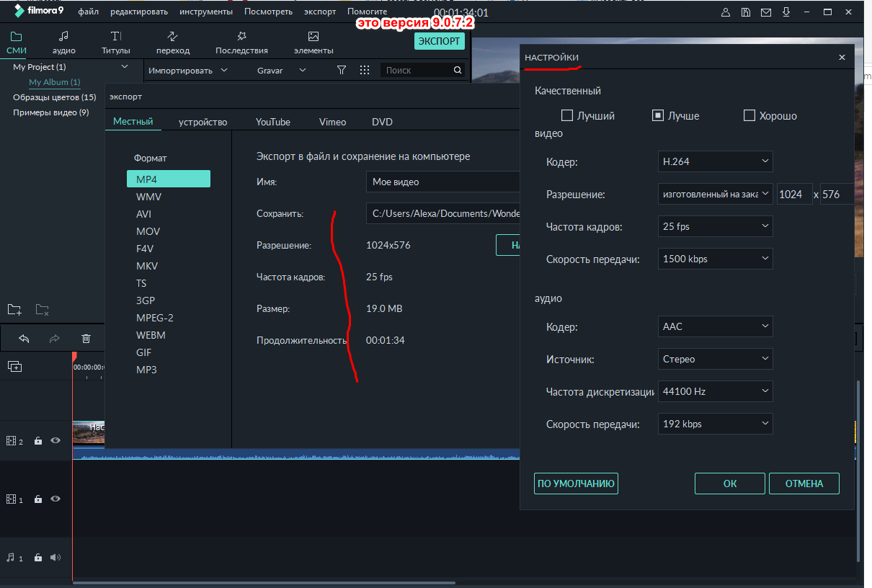
Task: Click the ПО УМОЛЧАНИЮ button
Action: point(576,484)
